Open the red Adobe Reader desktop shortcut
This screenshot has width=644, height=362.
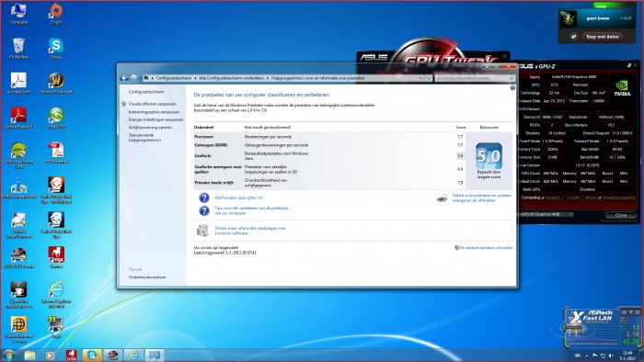18,119
